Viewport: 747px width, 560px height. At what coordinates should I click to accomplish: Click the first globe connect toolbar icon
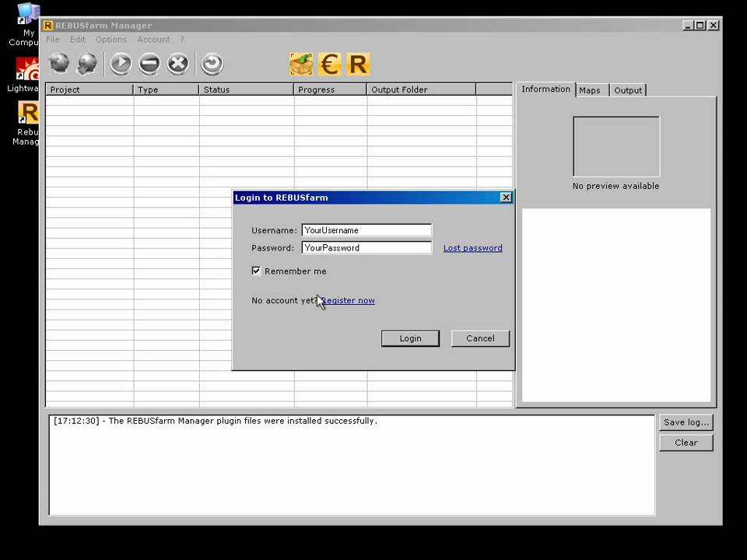58,63
